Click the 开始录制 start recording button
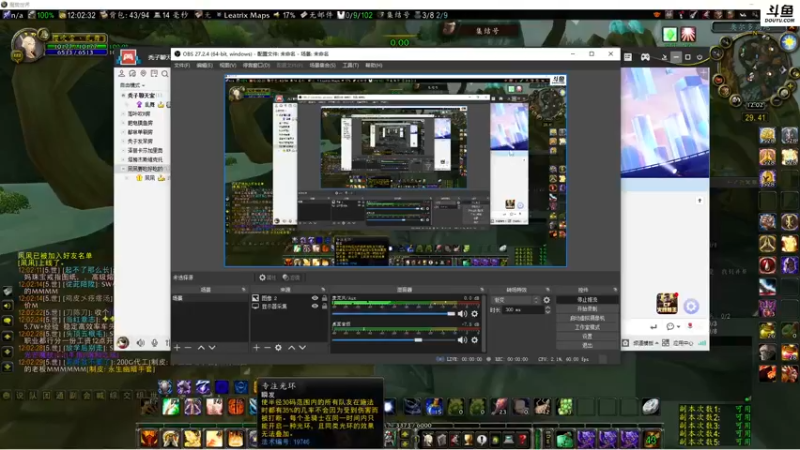Screen dimensions: 800x450 point(587,309)
